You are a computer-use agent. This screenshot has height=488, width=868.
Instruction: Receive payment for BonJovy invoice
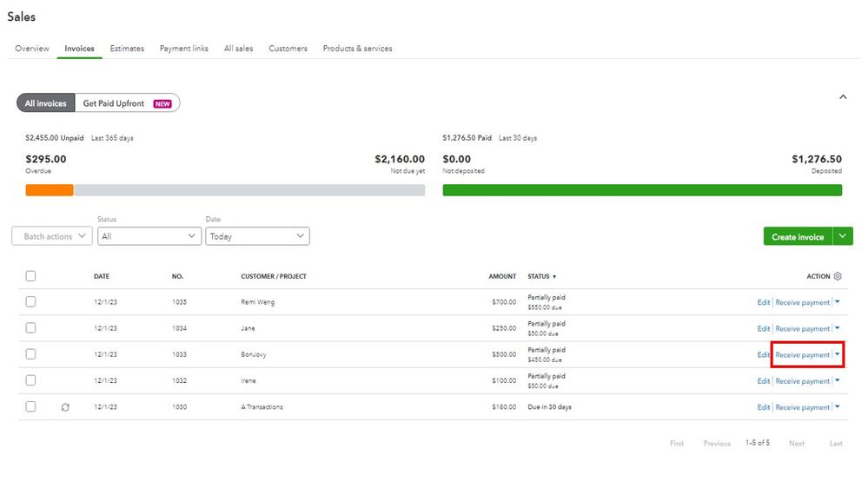tap(802, 354)
